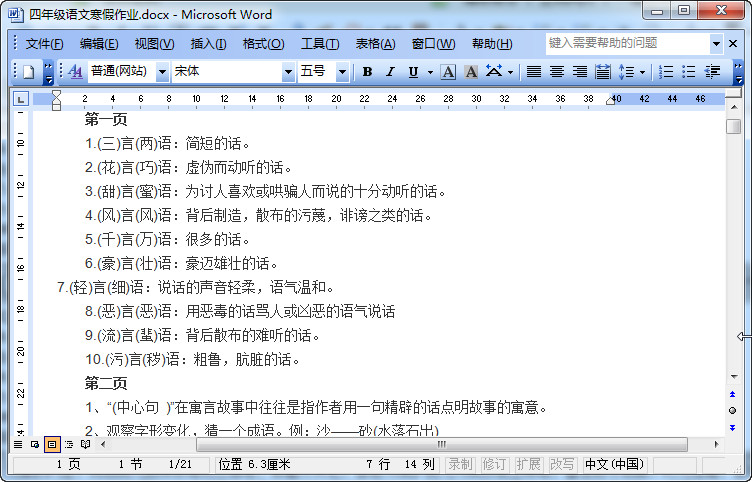
Task: Toggle bold formatting
Action: click(x=367, y=72)
